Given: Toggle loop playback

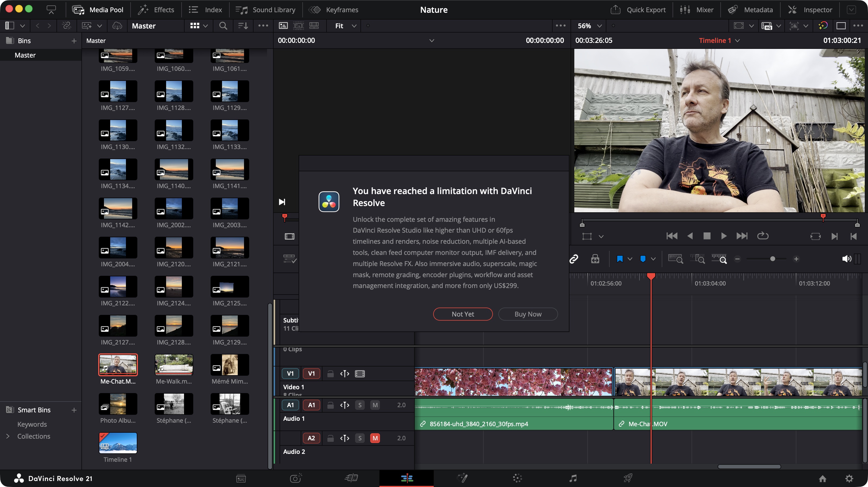Looking at the screenshot, I should click(763, 236).
